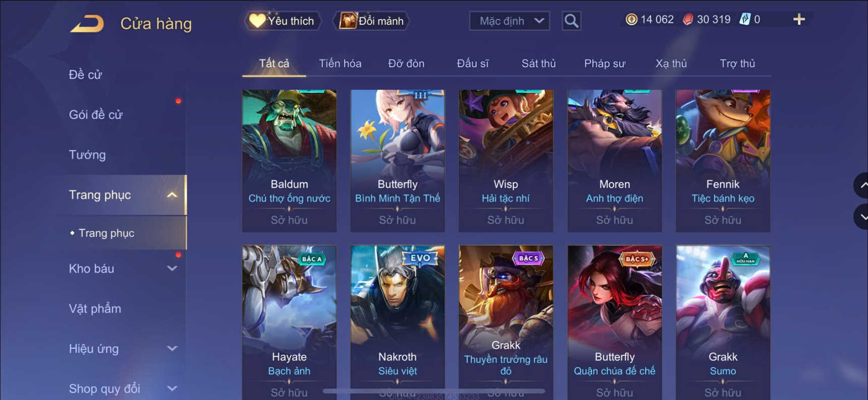Click the red ruby currency icon

point(688,20)
